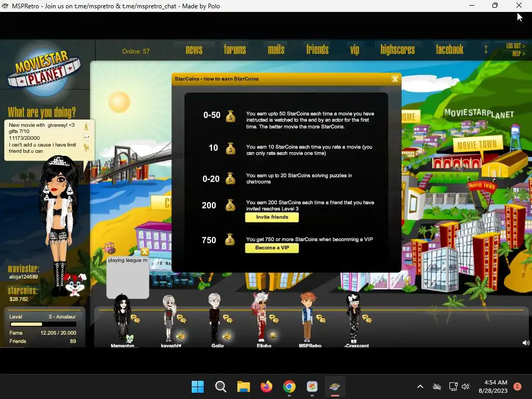Viewport: 532px width, 399px height.
Task: Select klementyn avatar in friends bar
Action: [122, 319]
